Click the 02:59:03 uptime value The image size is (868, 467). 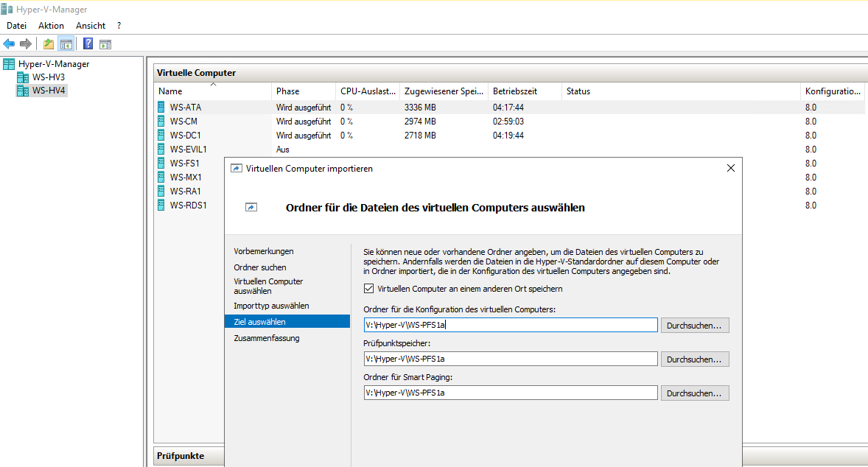(508, 122)
